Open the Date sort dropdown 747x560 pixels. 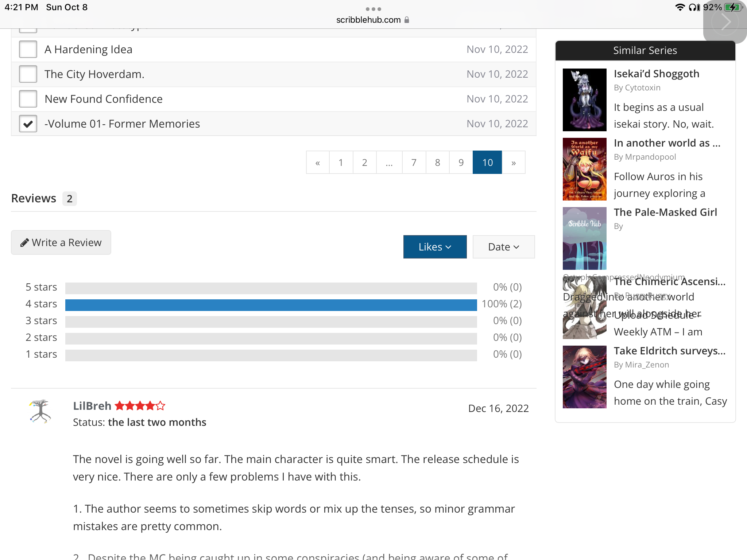tap(503, 247)
